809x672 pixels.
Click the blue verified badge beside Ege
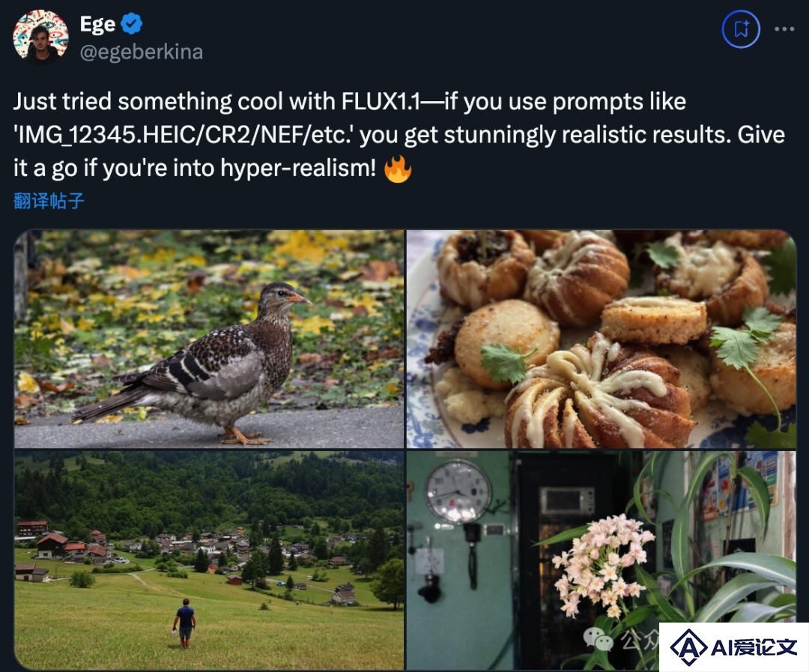pos(131,24)
